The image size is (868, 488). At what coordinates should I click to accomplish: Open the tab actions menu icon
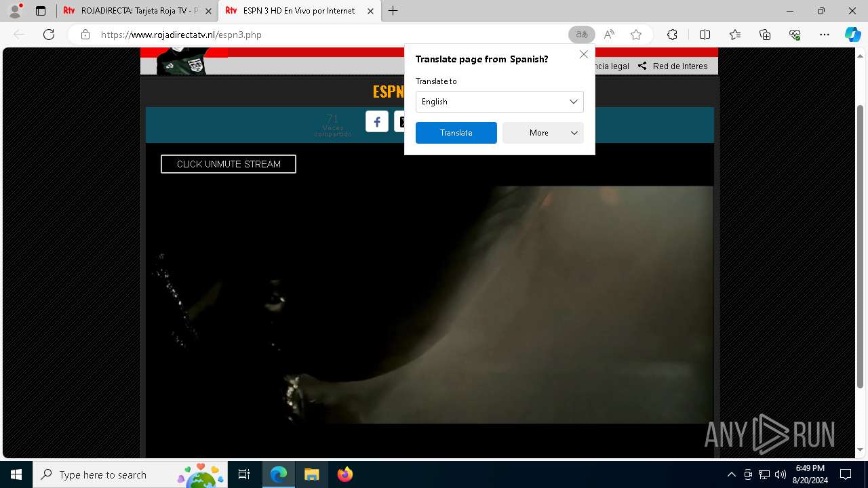pos(41,11)
